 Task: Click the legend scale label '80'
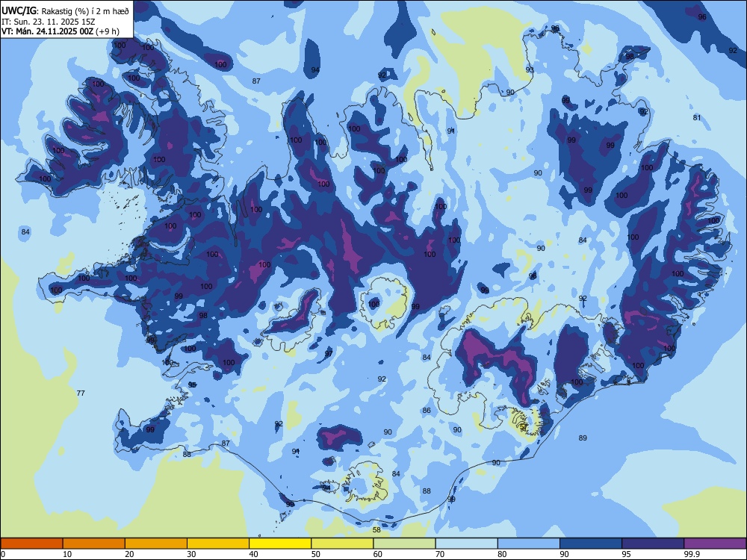502,554
